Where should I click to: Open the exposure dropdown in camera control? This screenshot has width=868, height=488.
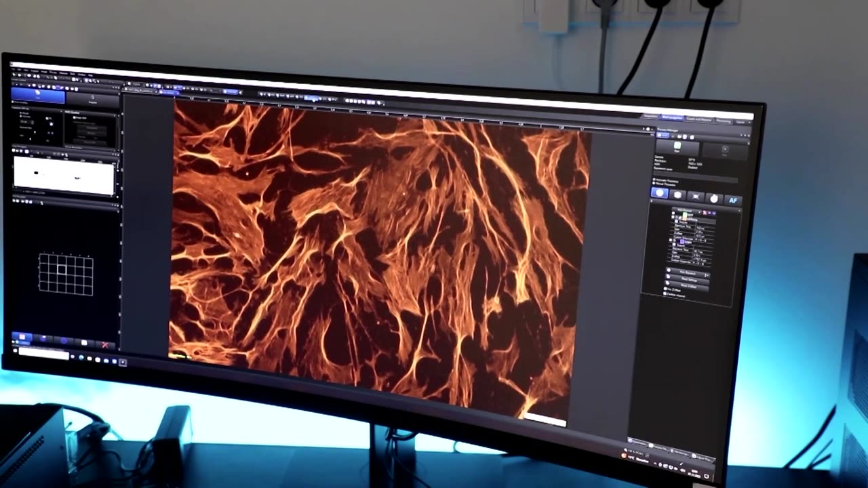tap(26, 122)
